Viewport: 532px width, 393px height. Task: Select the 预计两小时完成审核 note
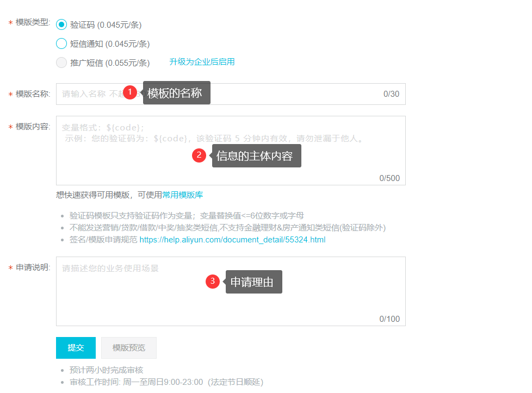[106, 370]
